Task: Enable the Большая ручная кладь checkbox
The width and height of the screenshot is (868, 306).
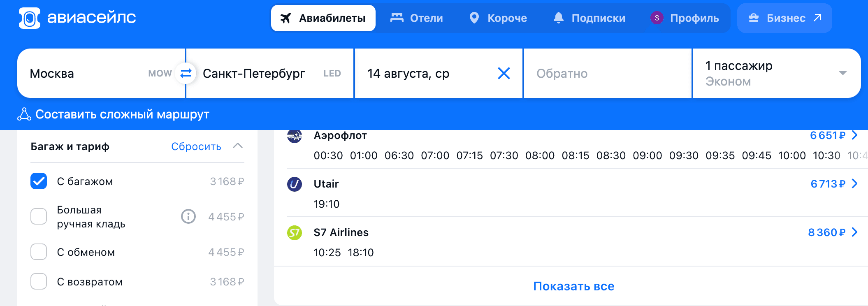Action: (39, 216)
